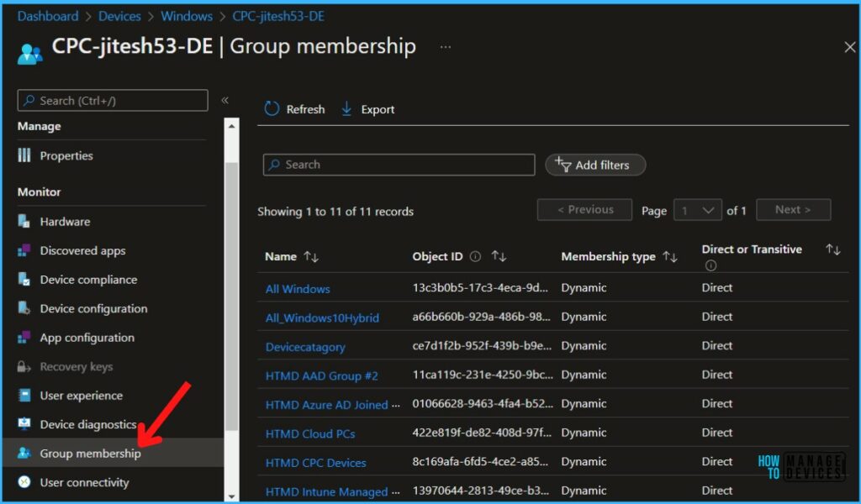Sort by Direct or Transitive column

(x=832, y=249)
